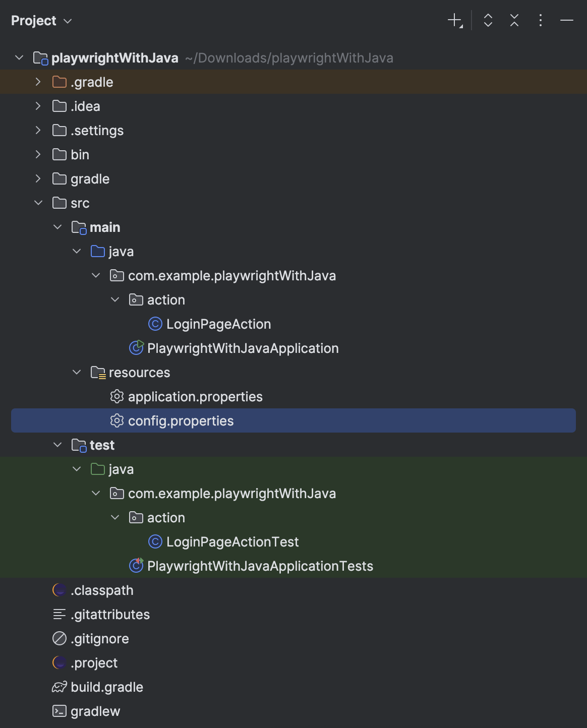Collapse com.example.playwrightWithJava package under test
Image resolution: width=587 pixels, height=728 pixels.
coord(96,494)
